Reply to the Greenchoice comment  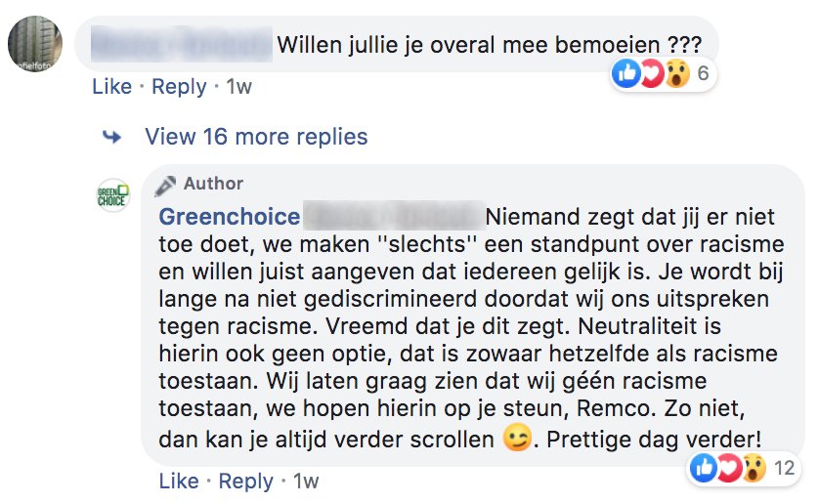point(245,482)
